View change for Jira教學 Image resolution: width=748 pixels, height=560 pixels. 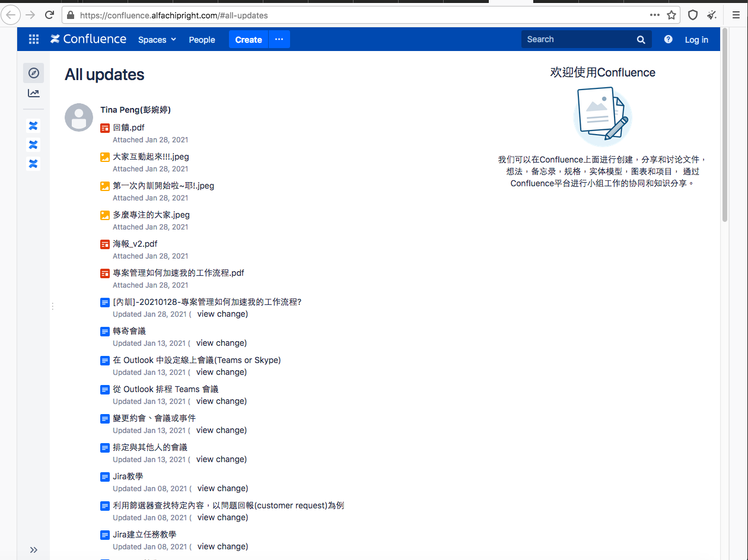(221, 488)
